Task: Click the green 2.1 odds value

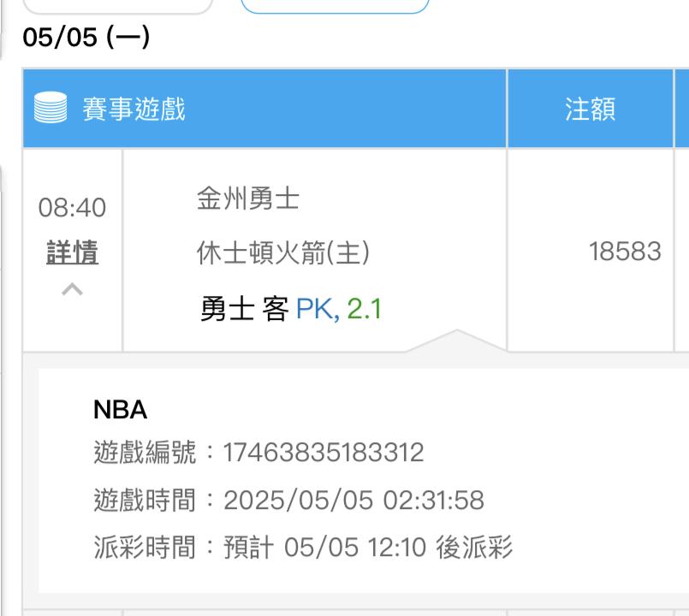Action: click(x=365, y=309)
